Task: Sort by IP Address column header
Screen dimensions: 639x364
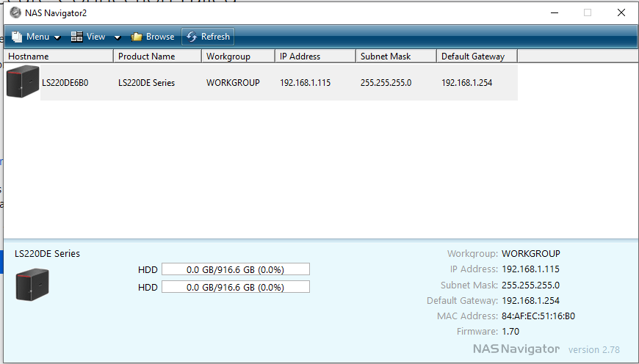Action: tap(315, 57)
